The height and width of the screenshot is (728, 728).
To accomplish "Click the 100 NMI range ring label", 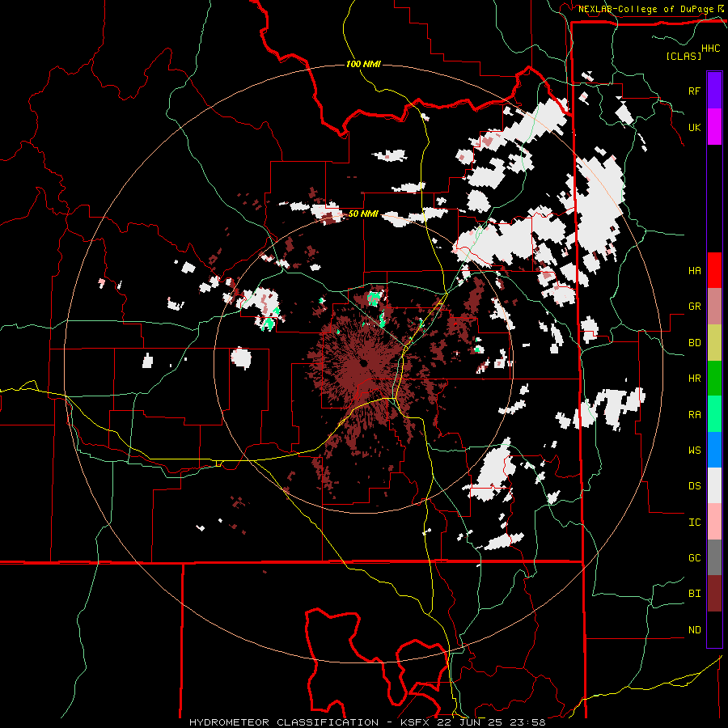I will [x=363, y=64].
